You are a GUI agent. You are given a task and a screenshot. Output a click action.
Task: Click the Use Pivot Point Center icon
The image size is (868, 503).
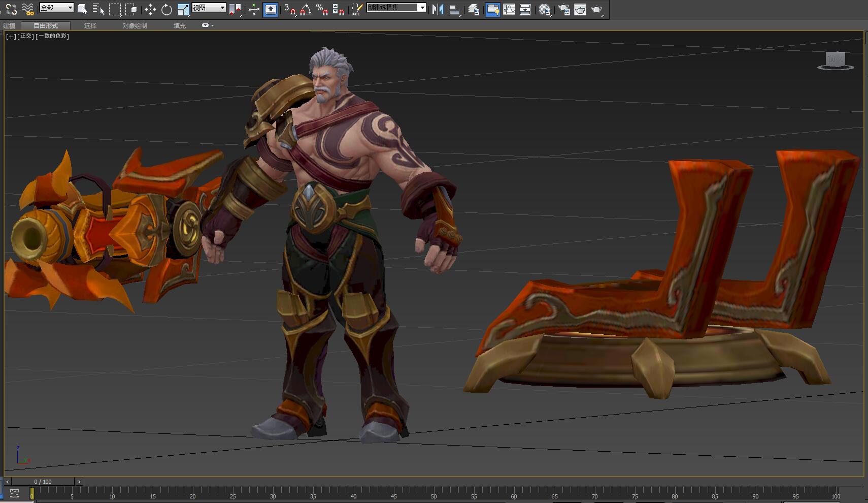tap(235, 9)
